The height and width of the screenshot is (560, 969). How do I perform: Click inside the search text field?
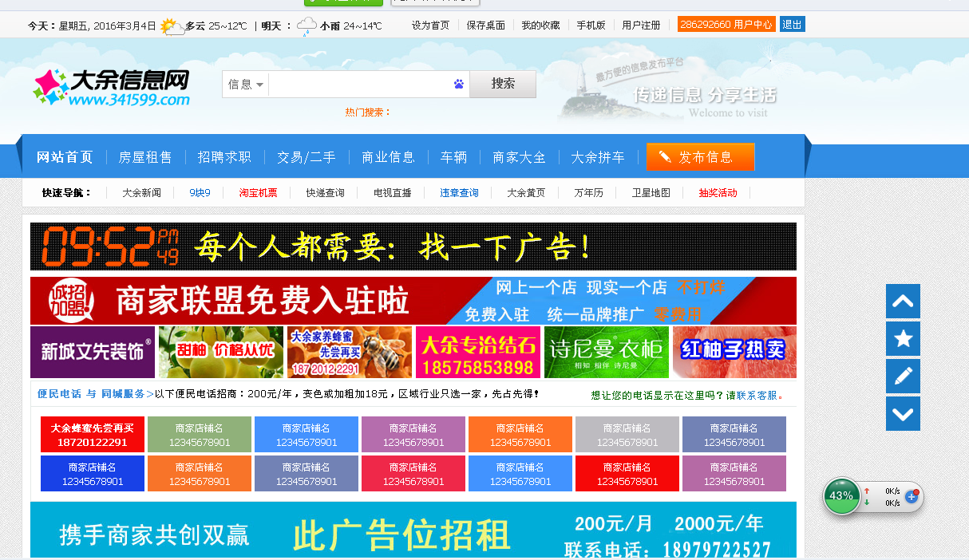tap(359, 85)
